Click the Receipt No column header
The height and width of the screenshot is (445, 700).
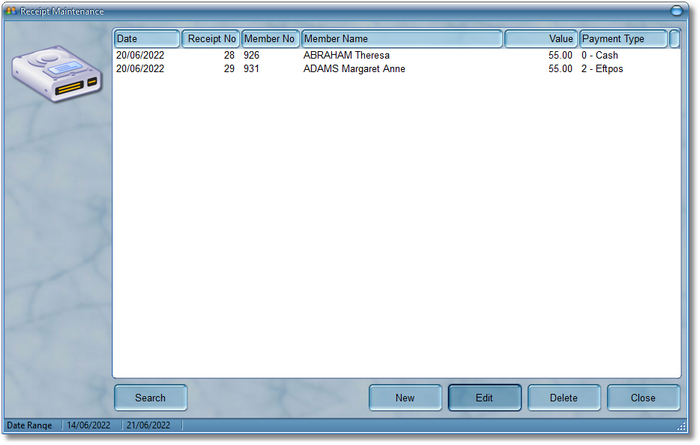(210, 39)
